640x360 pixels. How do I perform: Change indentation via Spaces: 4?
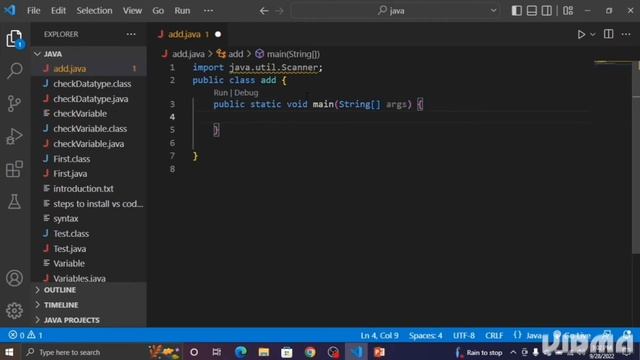click(425, 336)
